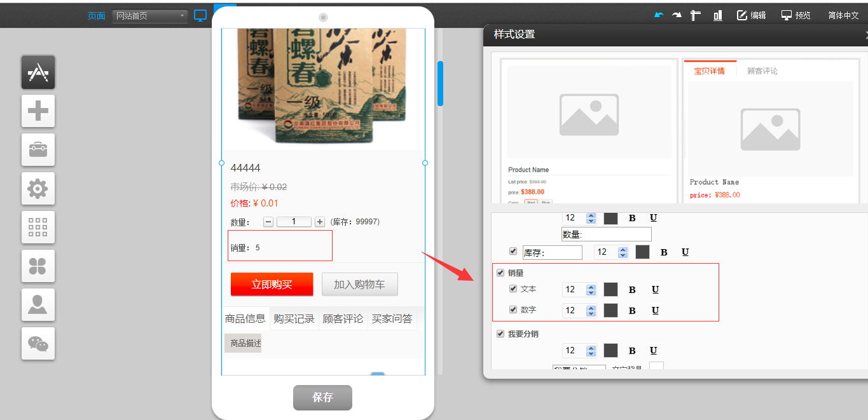Open the WeChat sidebar icon

click(38, 344)
